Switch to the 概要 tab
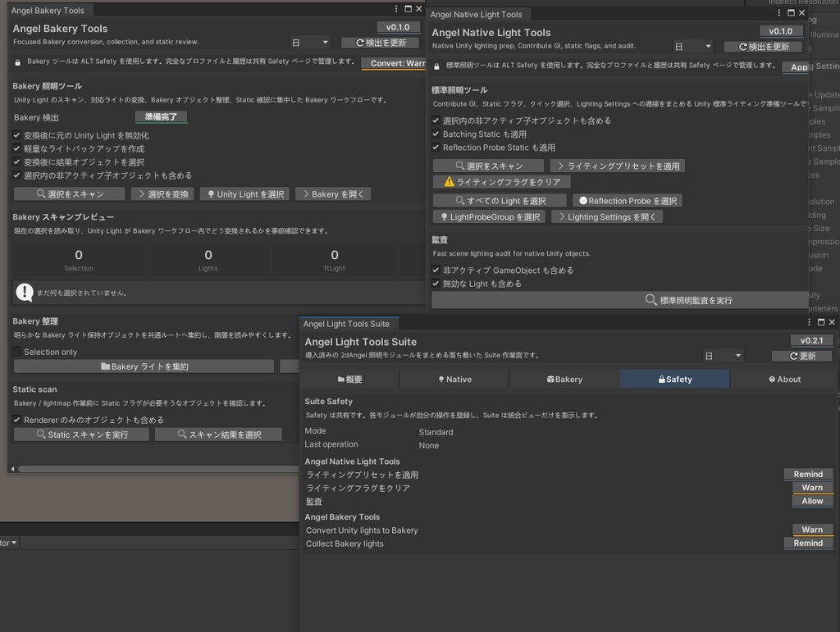Image resolution: width=840 pixels, height=632 pixels. point(349,379)
